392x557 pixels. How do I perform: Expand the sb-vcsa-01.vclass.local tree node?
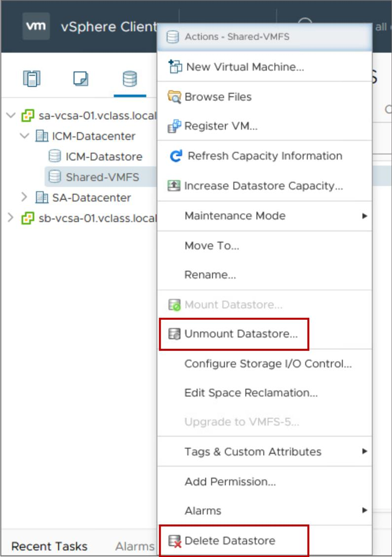10,218
